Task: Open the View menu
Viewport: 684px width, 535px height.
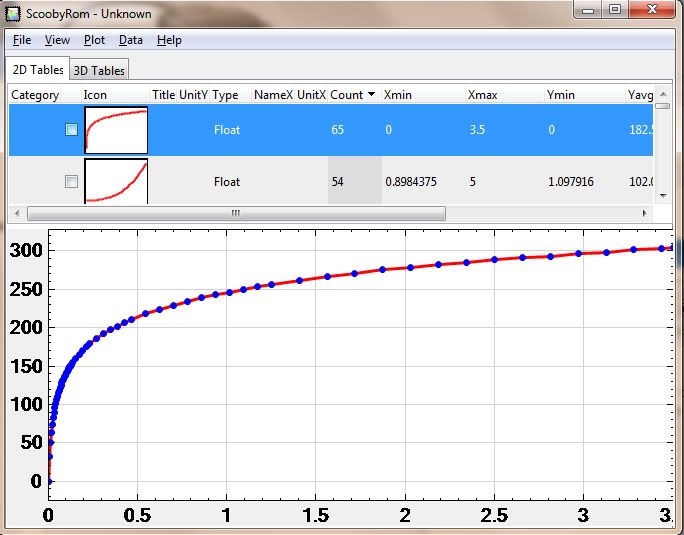Action: coord(57,40)
